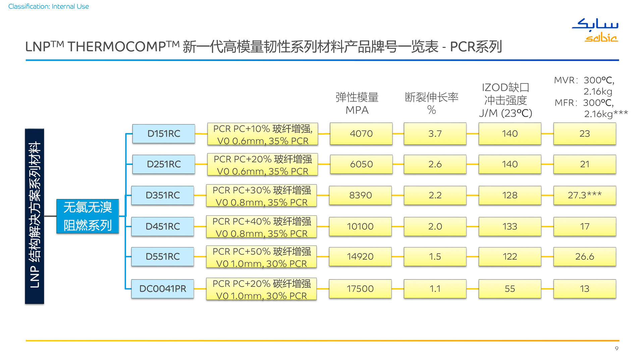Click MVR value 26.6
This screenshot has height=362, width=644.
pos(585,257)
